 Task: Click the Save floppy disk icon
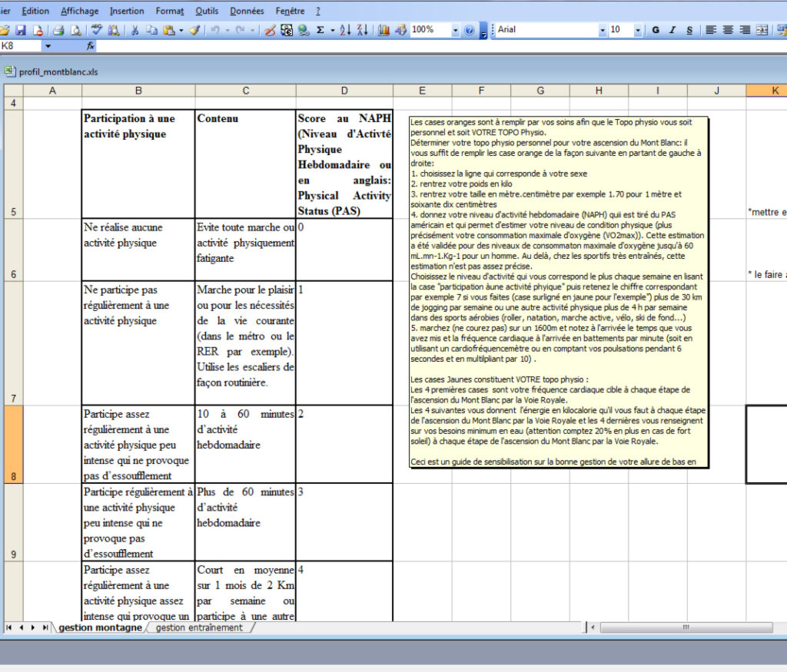tap(21, 30)
